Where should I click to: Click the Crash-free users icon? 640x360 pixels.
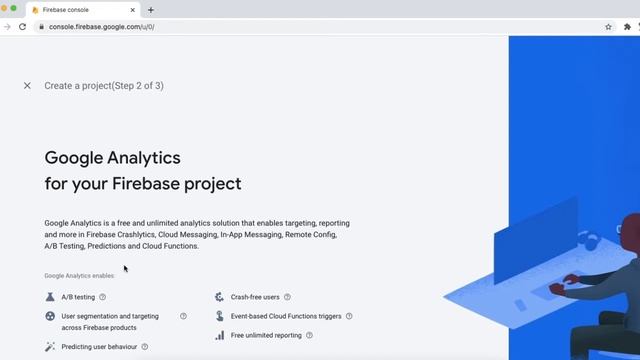tap(219, 297)
